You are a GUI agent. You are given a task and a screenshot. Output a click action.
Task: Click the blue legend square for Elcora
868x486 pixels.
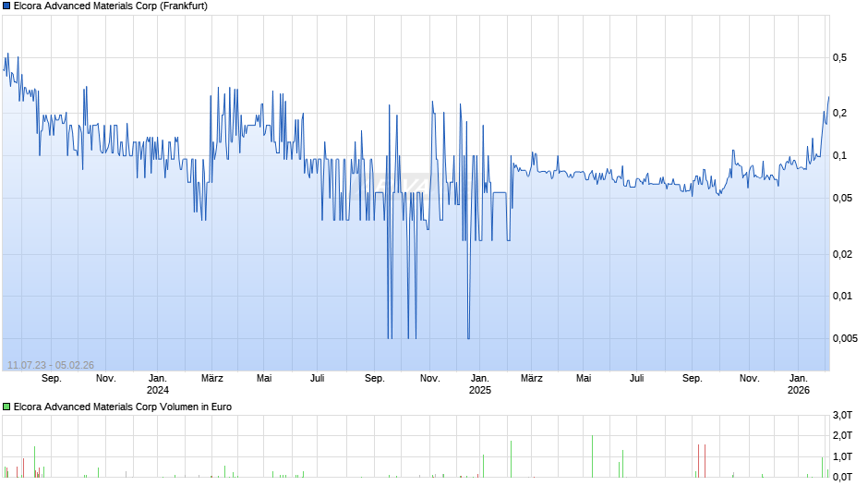pyautogui.click(x=6, y=6)
